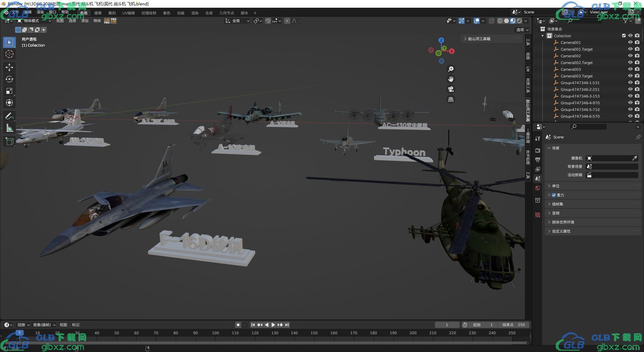Open the Render properties tab
This screenshot has height=352, width=644.
coord(538,150)
